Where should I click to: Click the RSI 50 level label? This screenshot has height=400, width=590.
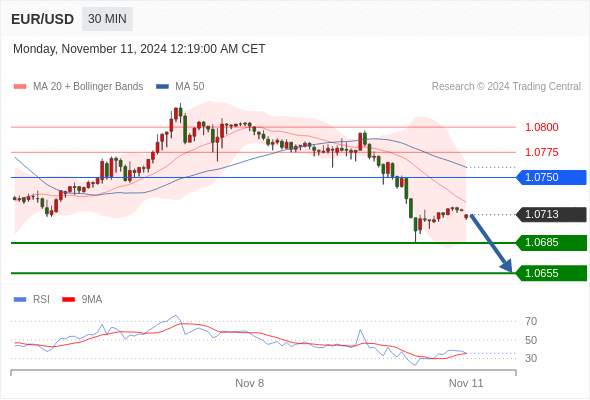pos(531,340)
